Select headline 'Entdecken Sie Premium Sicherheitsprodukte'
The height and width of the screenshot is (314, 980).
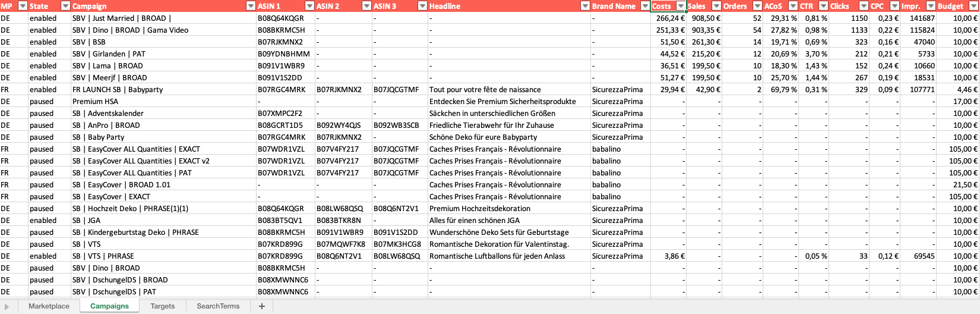509,101
